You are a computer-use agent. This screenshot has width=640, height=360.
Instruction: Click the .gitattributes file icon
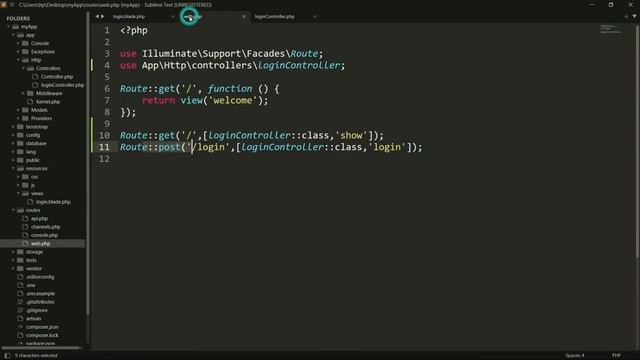click(20, 302)
